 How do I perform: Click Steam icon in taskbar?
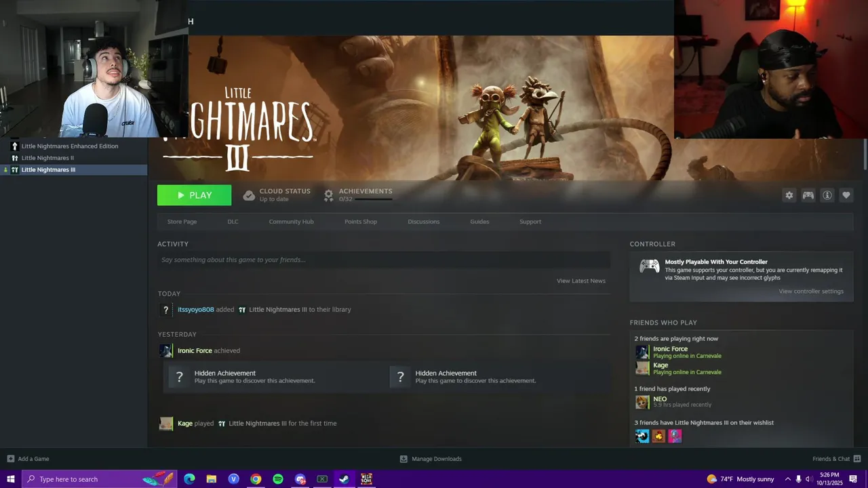(x=344, y=479)
